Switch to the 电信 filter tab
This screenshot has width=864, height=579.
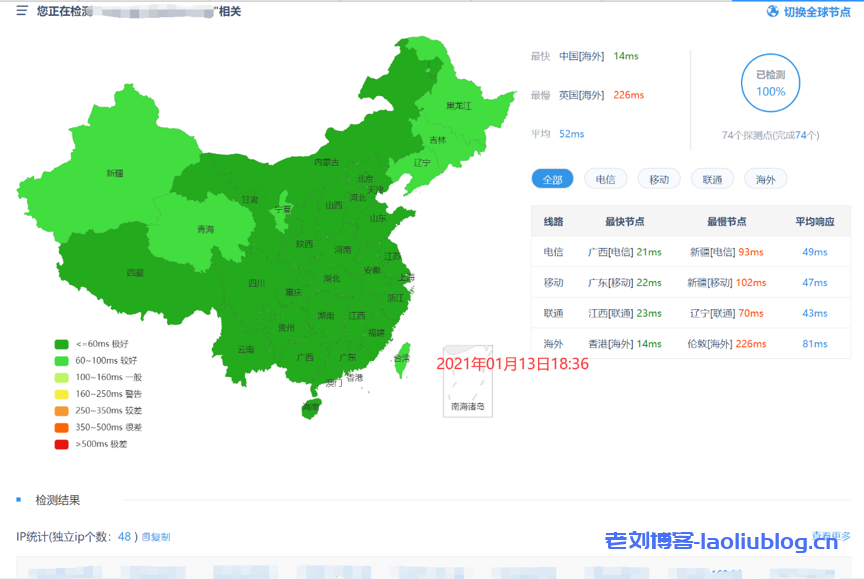pyautogui.click(x=605, y=179)
